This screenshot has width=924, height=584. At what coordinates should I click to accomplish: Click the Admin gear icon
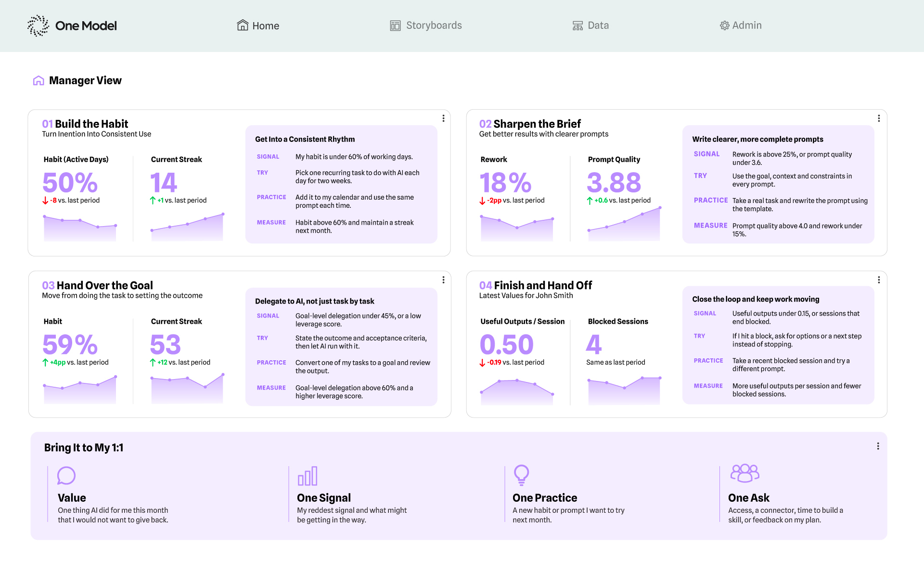tap(724, 25)
